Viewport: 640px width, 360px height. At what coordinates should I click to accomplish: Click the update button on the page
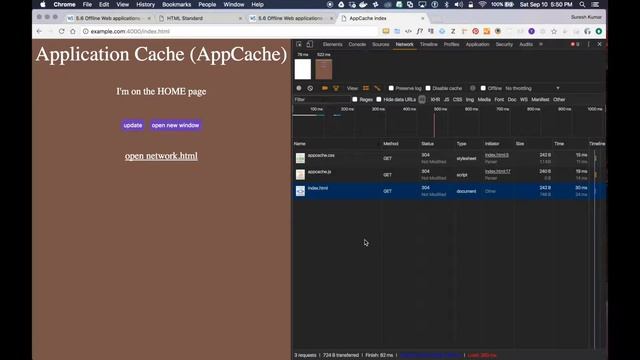point(133,125)
